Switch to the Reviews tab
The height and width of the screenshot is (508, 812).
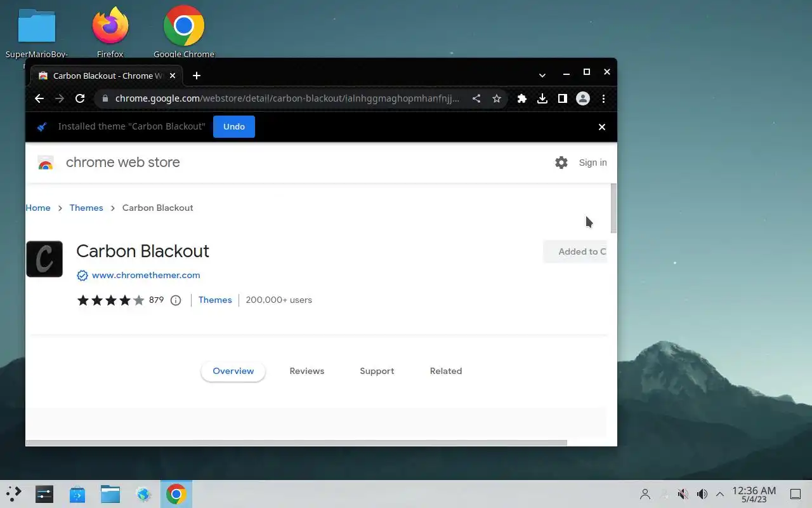pos(307,371)
